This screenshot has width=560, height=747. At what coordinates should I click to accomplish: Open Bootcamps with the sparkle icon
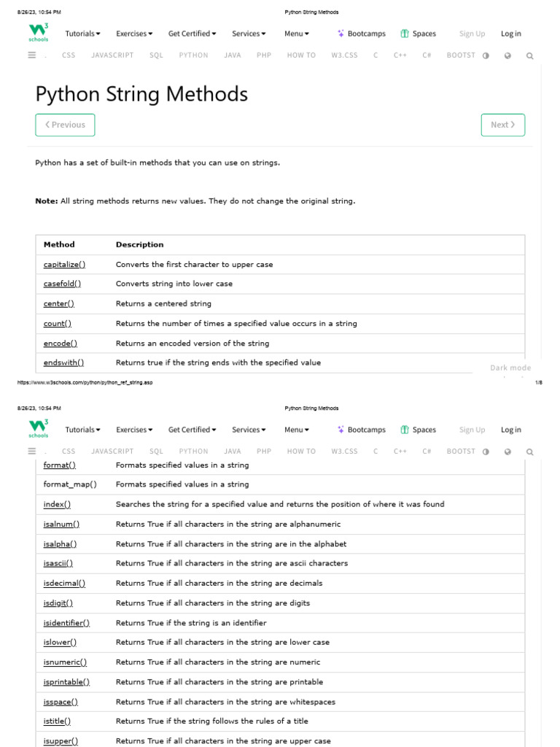(361, 34)
